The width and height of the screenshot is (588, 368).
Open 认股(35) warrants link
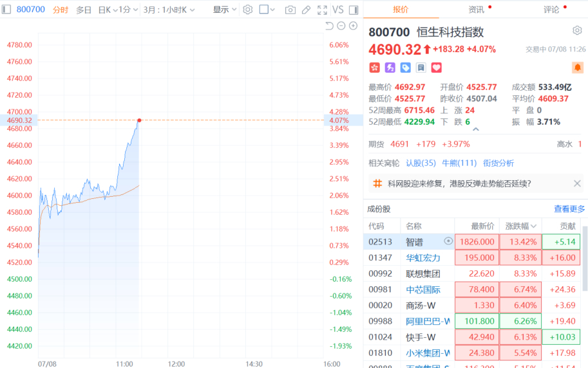[x=421, y=163]
